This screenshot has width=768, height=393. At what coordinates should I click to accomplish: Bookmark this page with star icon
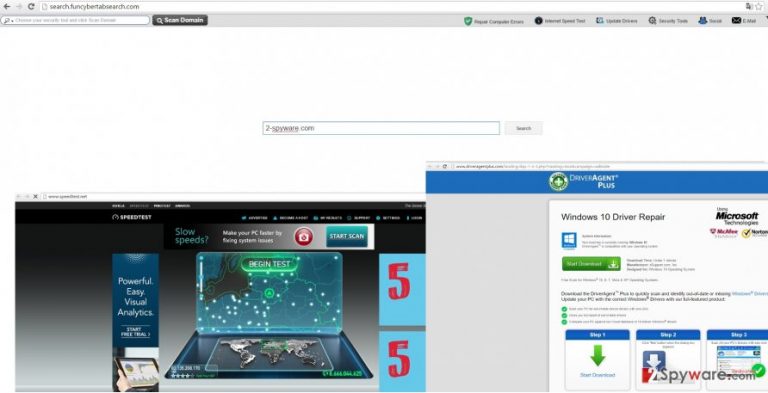click(759, 6)
